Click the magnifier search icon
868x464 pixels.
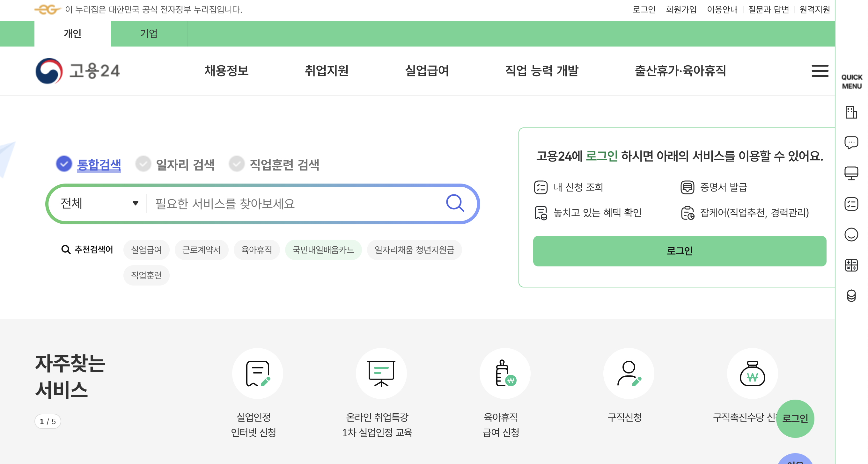(455, 203)
